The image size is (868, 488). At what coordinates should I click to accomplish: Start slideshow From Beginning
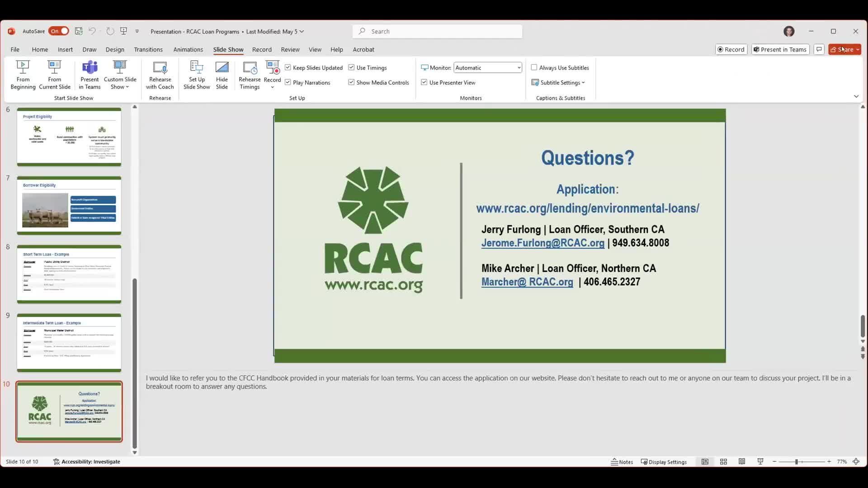coord(23,75)
